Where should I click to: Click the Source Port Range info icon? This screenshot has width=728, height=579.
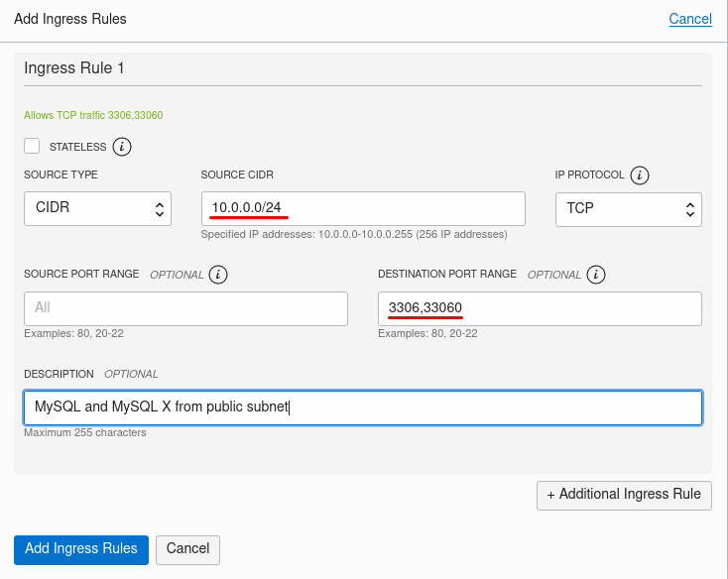click(x=218, y=275)
